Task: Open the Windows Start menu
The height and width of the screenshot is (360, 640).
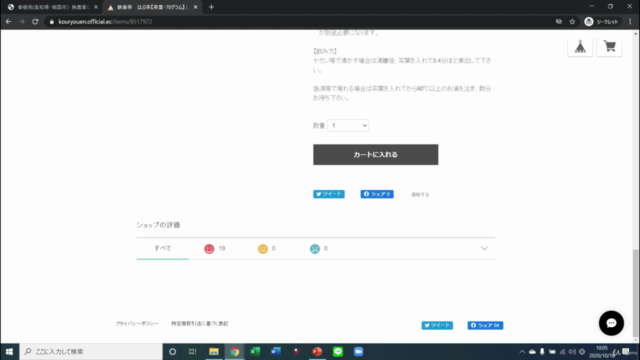Action: point(9,351)
